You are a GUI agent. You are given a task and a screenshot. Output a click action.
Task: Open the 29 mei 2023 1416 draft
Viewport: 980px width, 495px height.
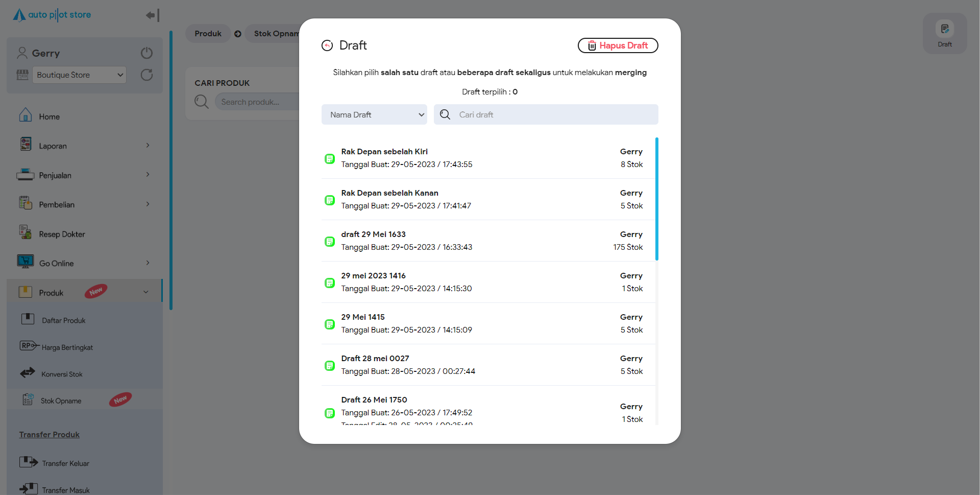(x=374, y=276)
